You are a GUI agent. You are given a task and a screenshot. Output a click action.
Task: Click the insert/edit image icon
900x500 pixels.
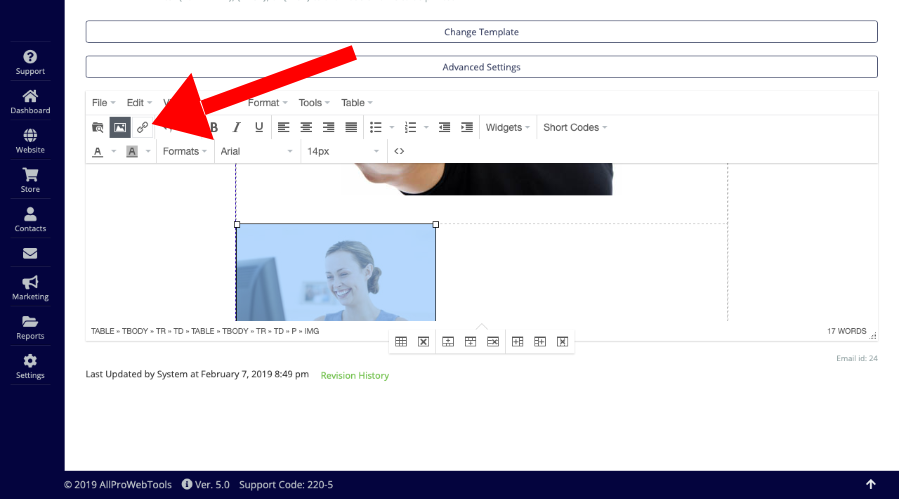119,127
